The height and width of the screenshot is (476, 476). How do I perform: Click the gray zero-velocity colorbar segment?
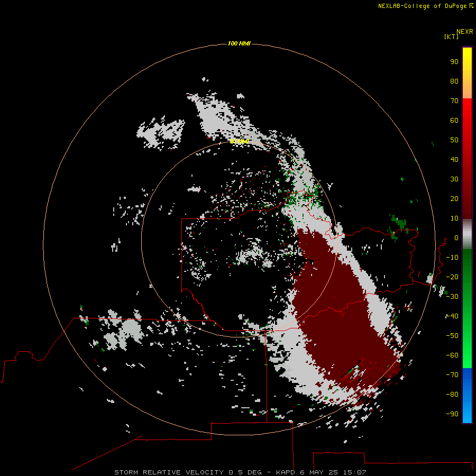point(467,234)
